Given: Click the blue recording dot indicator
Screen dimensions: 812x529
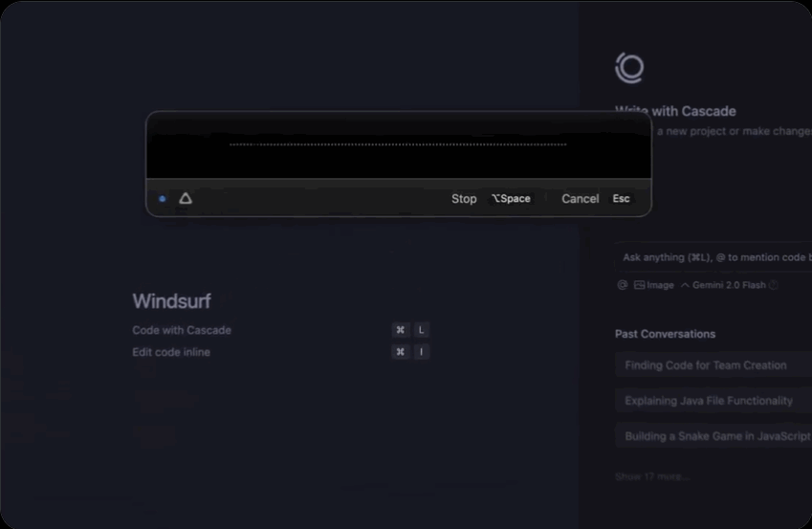Looking at the screenshot, I should (x=162, y=198).
